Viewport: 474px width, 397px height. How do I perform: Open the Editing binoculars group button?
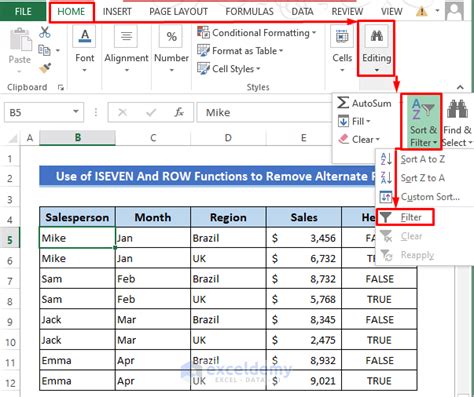(377, 49)
